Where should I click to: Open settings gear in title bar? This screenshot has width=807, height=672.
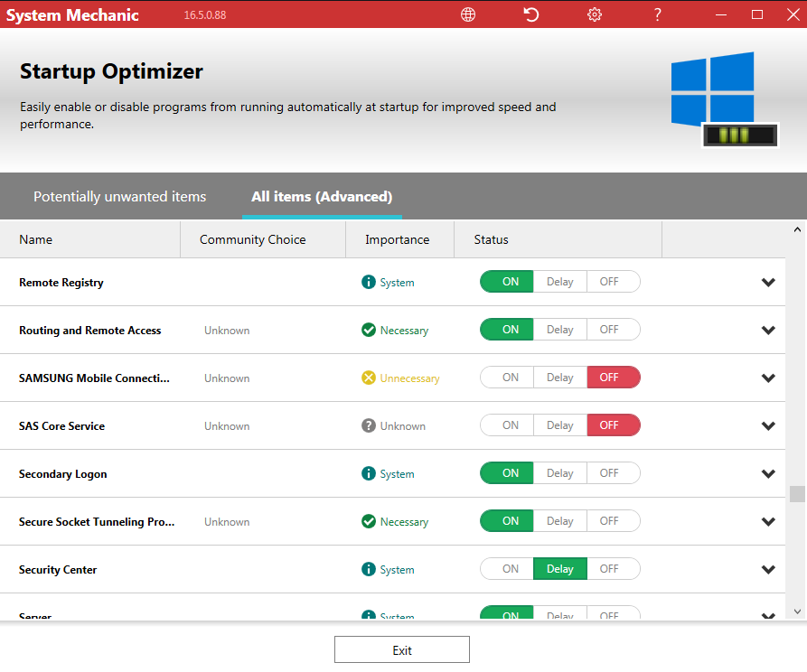pos(595,14)
